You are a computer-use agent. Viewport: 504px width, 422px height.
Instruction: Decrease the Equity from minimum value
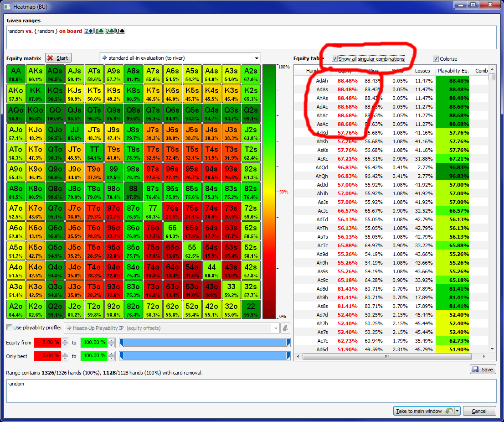point(65,345)
